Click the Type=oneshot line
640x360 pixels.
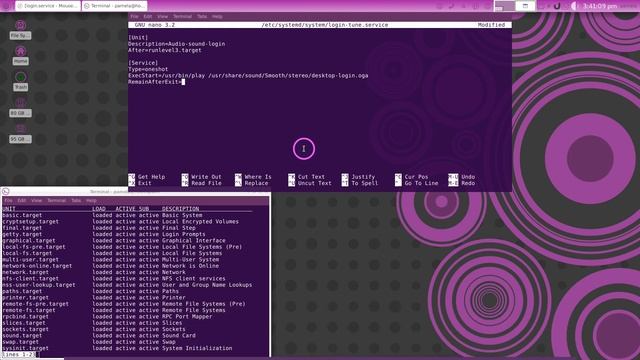coord(148,69)
